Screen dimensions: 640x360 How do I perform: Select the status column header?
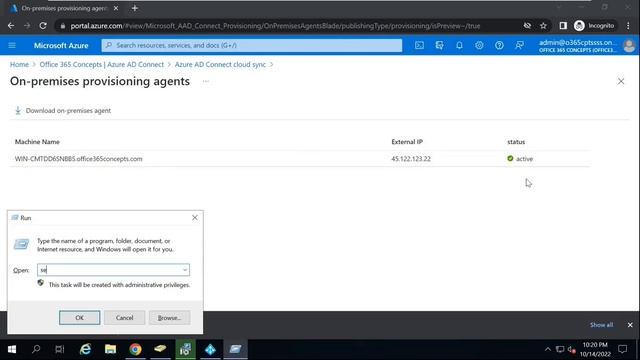click(516, 142)
